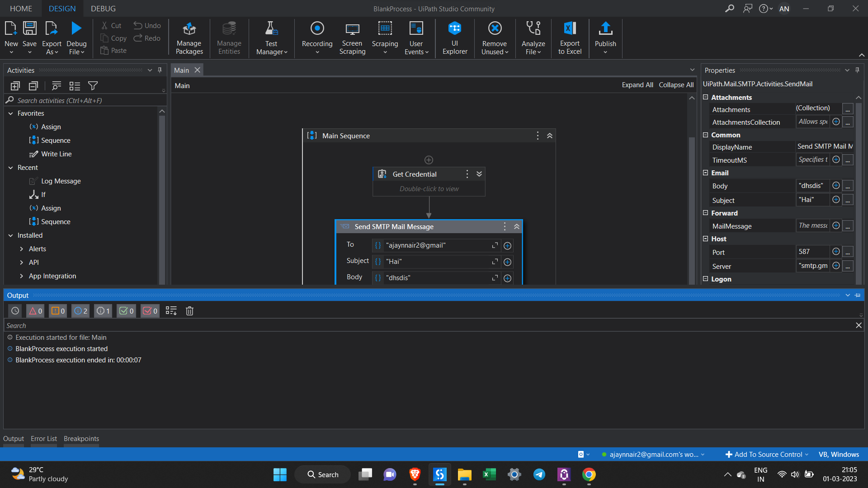Toggle trace messages filter showing 1

pyautogui.click(x=103, y=311)
